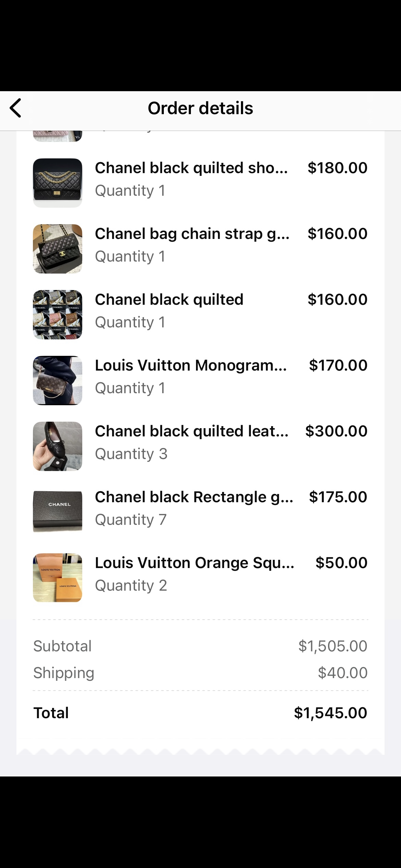
Task: Open the Chanel black quilted shoulder bag thumbnail
Action: click(x=58, y=183)
